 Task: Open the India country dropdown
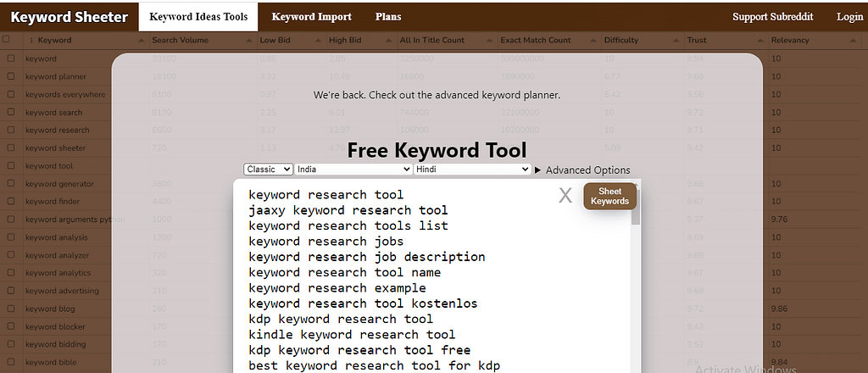click(x=353, y=170)
